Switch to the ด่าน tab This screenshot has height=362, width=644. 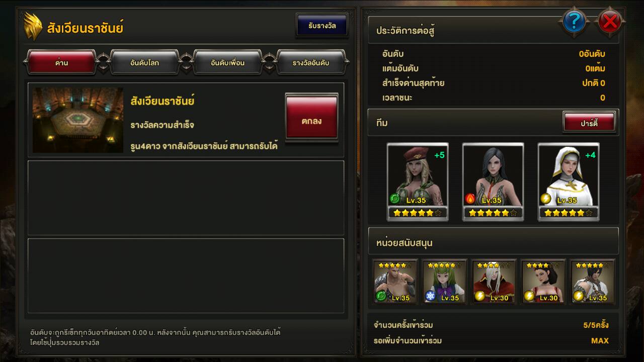(x=61, y=63)
